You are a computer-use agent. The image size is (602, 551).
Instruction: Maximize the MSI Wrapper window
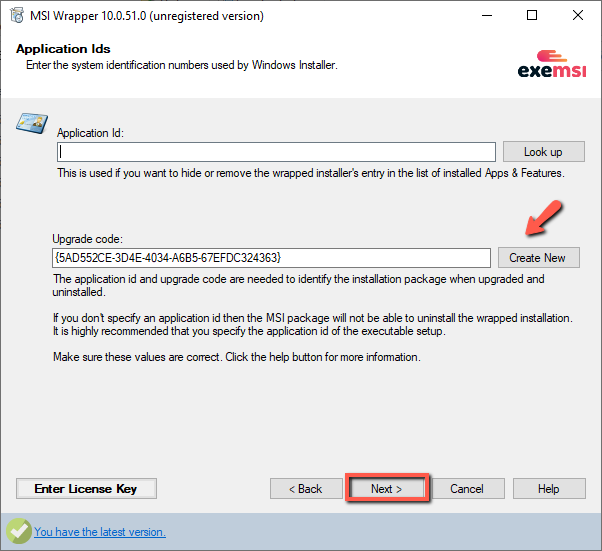click(532, 16)
